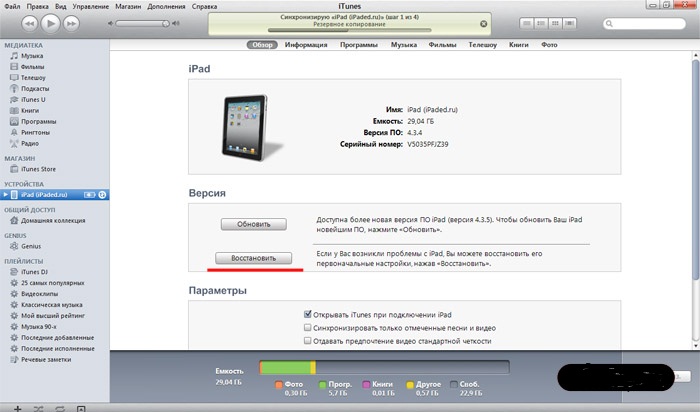Image resolution: width=700 pixels, height=412 pixels.
Task: Toggle 'Открывать iTunes при подключении iPad' checkbox
Action: pos(308,312)
